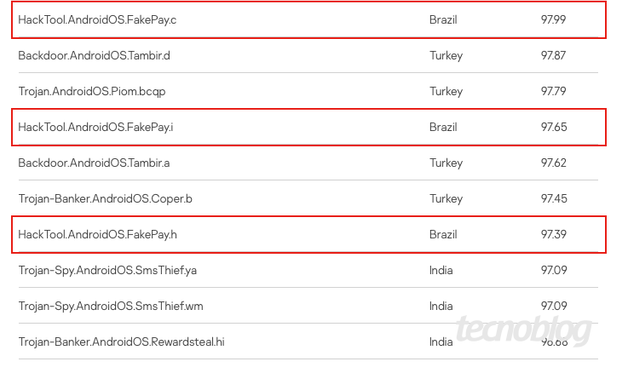Click Trojan-Spy.AndroidOS.SmsThief.wm entry

(111, 306)
